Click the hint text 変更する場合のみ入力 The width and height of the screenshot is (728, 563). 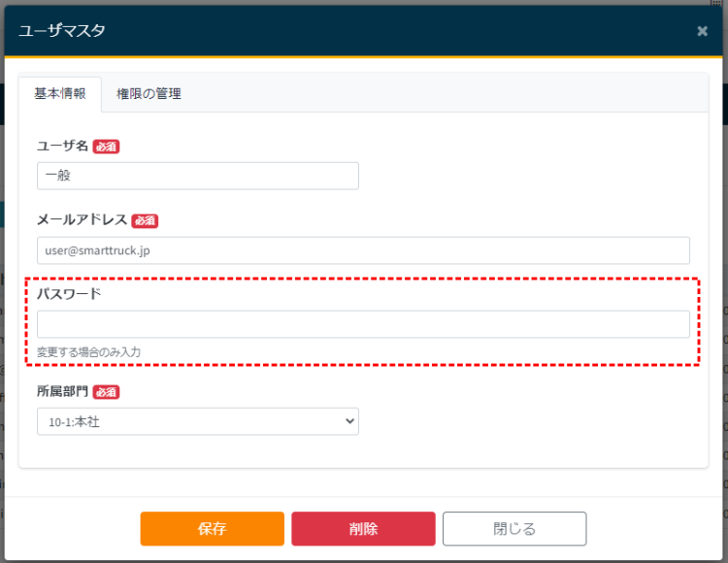pyautogui.click(x=89, y=352)
